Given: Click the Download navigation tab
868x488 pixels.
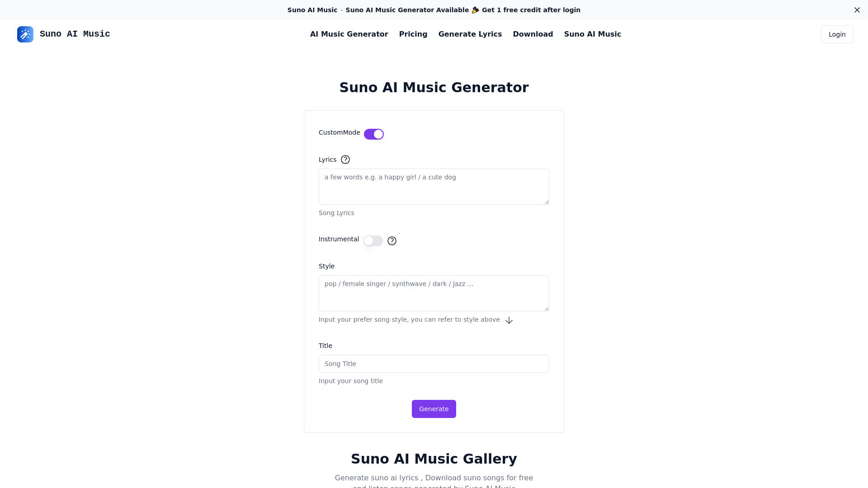Looking at the screenshot, I should (533, 34).
